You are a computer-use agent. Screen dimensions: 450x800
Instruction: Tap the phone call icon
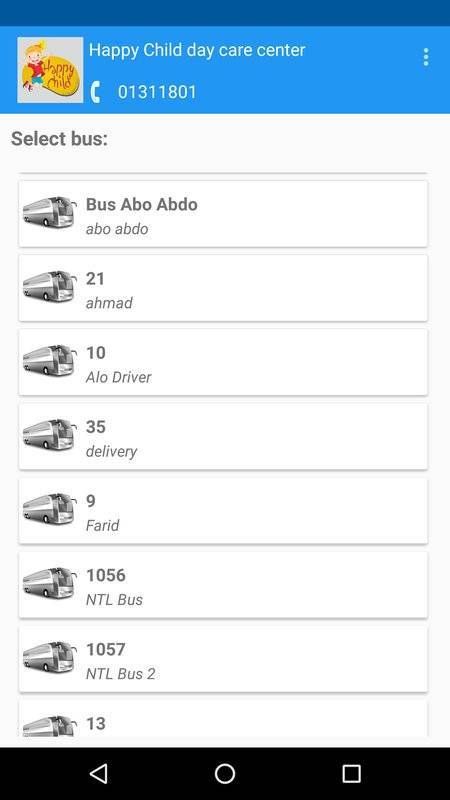point(96,92)
